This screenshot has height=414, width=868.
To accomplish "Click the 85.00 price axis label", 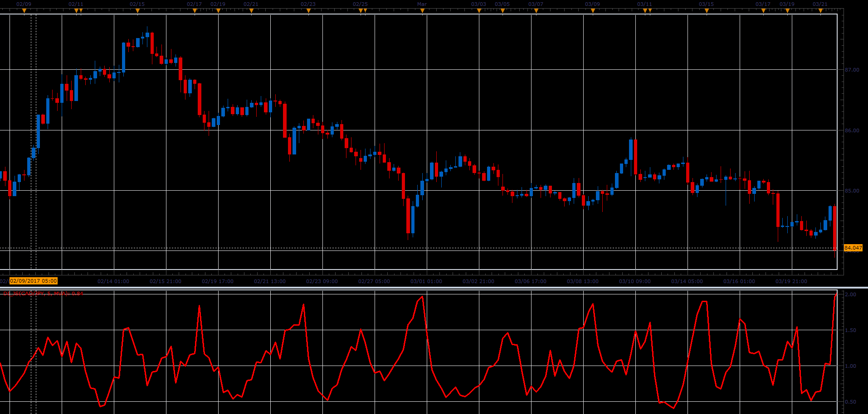I will tap(852, 191).
